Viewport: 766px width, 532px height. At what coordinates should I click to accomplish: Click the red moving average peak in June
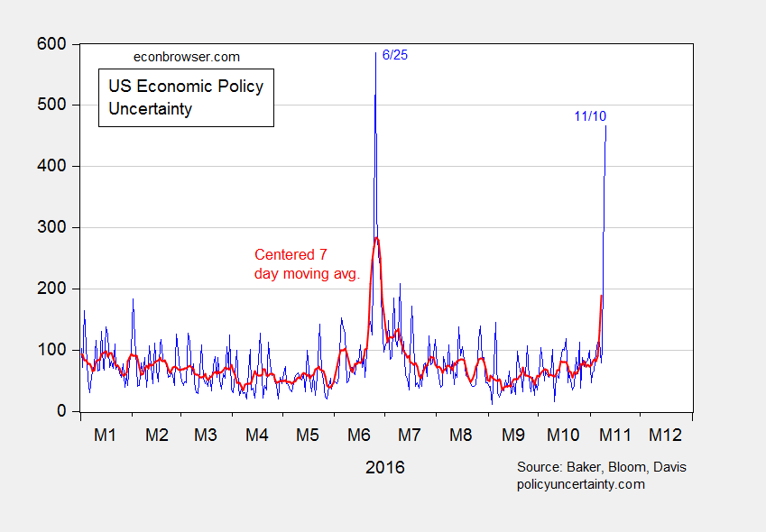pos(376,238)
